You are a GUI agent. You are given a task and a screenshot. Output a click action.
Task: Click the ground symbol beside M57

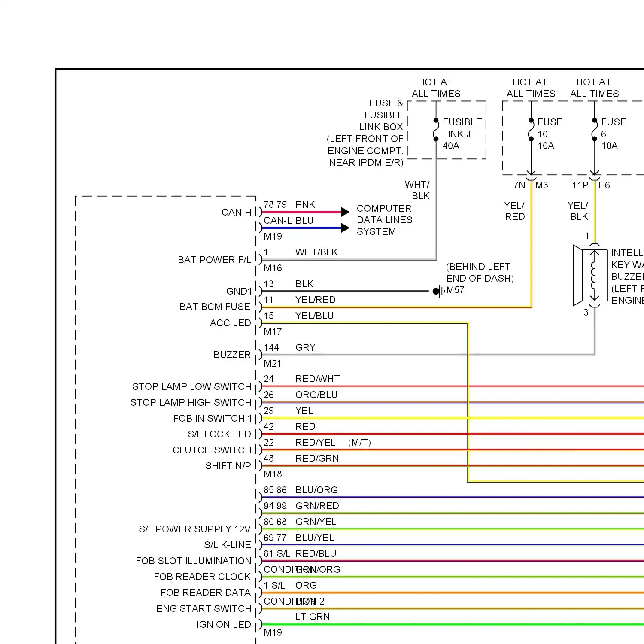click(438, 291)
